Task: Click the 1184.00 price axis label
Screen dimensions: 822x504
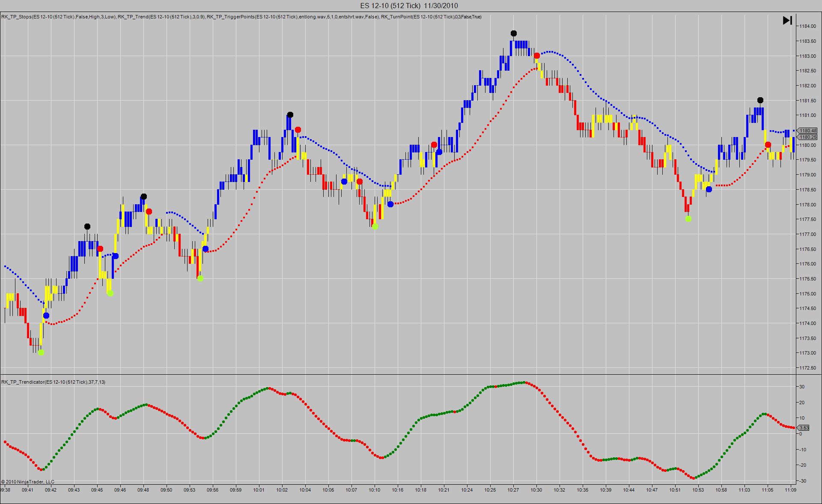Action: tap(807, 26)
